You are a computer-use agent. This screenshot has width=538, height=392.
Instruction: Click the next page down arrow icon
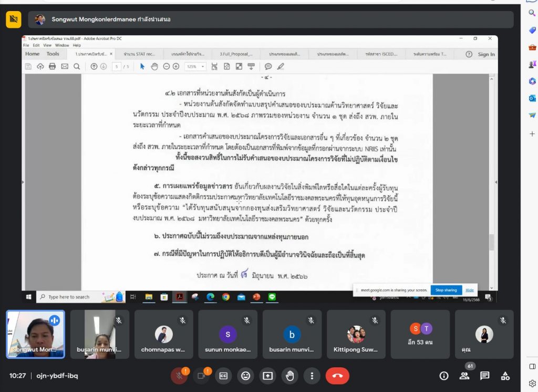(x=104, y=67)
